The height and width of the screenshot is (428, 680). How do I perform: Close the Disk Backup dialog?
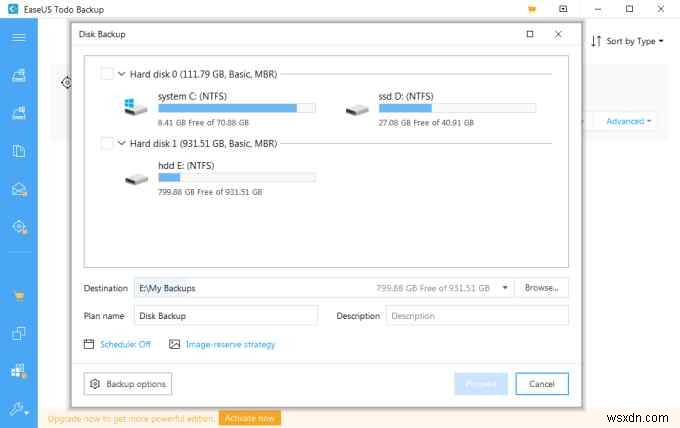pyautogui.click(x=558, y=34)
